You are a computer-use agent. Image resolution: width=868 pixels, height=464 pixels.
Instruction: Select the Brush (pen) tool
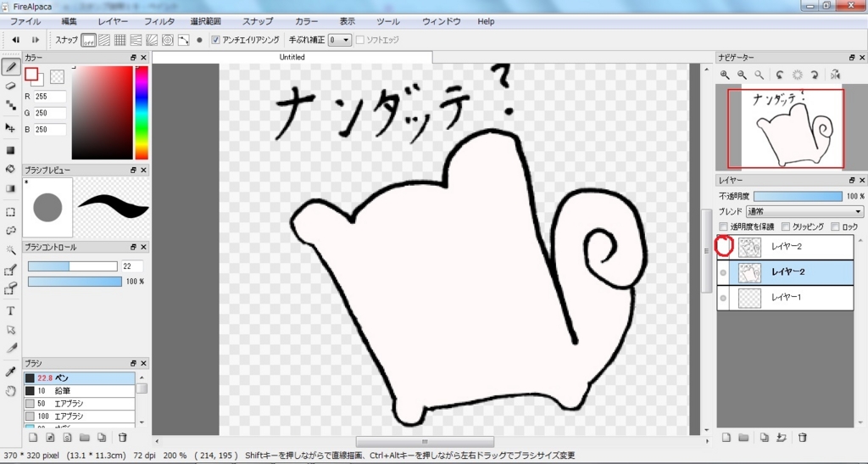tap(10, 68)
